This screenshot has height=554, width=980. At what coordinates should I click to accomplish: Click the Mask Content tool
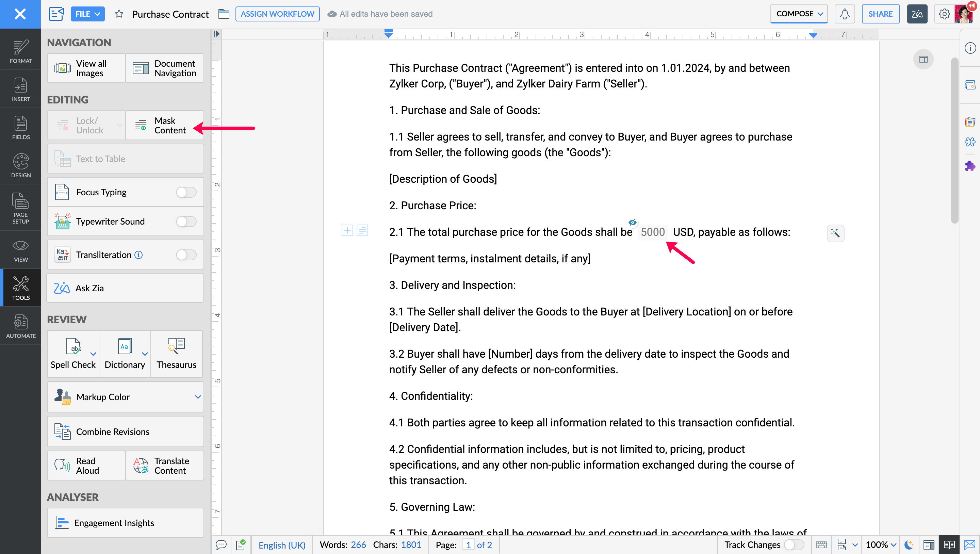click(x=164, y=125)
